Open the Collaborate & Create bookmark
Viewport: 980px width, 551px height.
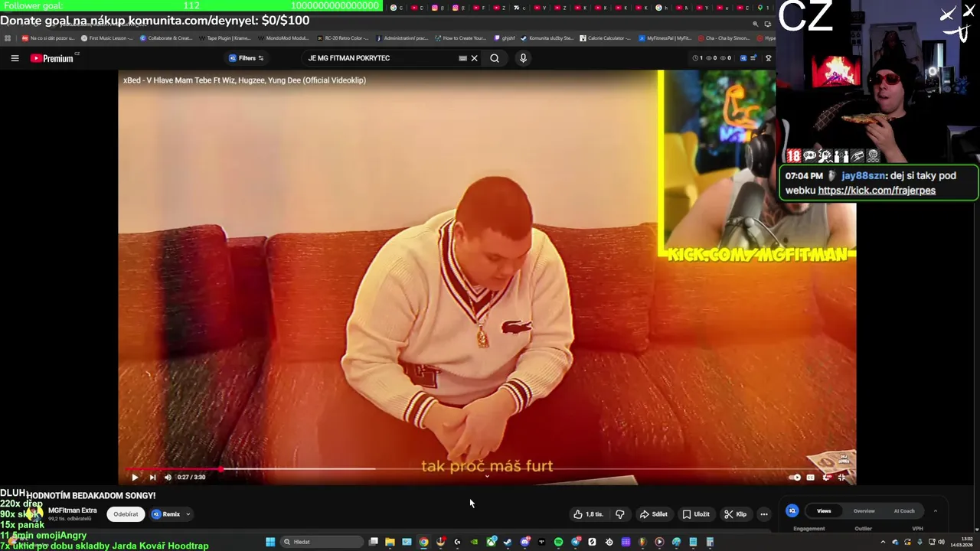point(165,37)
